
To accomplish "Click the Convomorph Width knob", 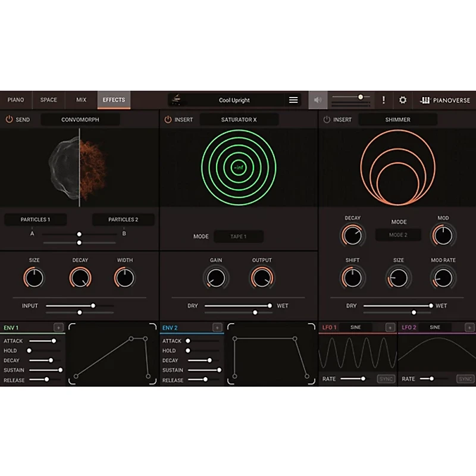I will (x=125, y=276).
